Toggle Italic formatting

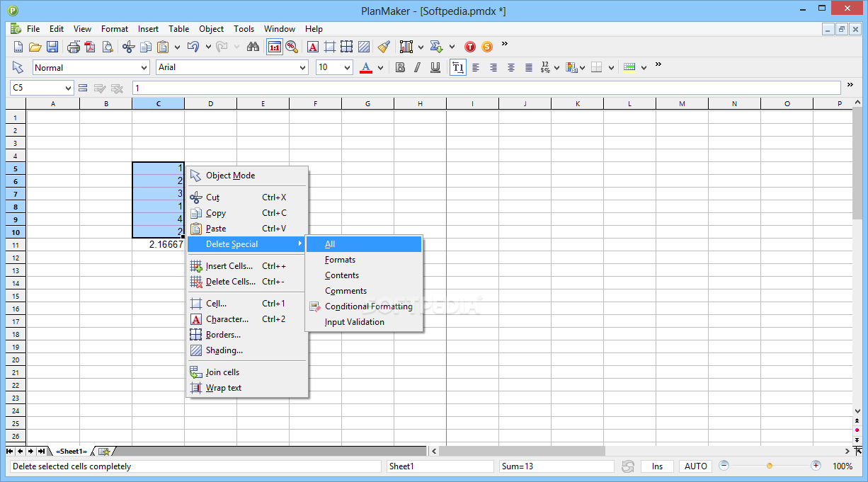point(418,67)
